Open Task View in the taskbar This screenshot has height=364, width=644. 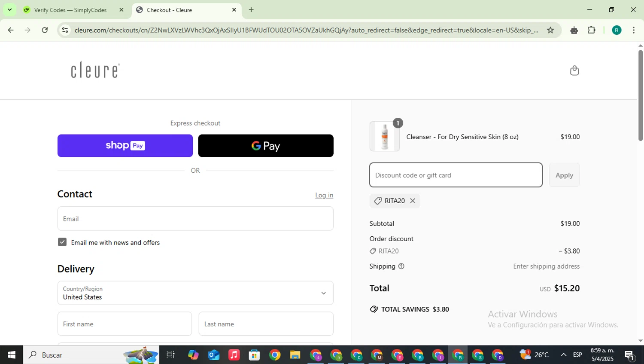170,355
